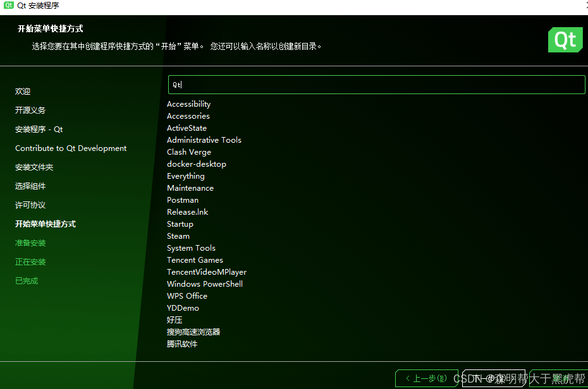Click the 许可协议 sidebar step
The image size is (588, 389).
tap(30, 205)
